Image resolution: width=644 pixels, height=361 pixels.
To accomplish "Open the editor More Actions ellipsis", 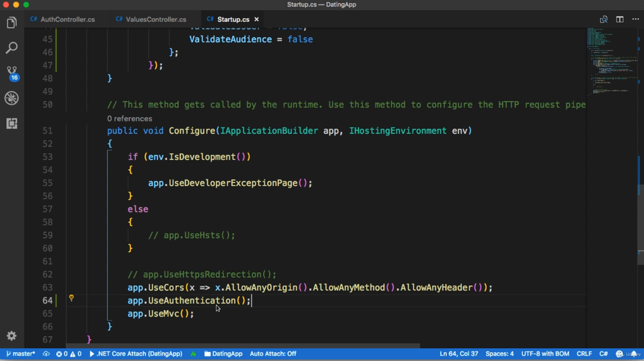I will click(x=636, y=19).
